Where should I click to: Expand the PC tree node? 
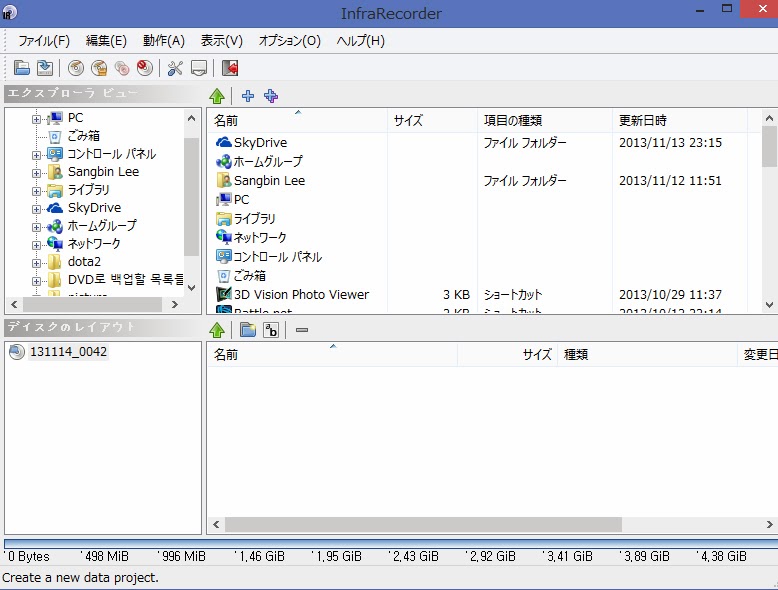(36, 119)
